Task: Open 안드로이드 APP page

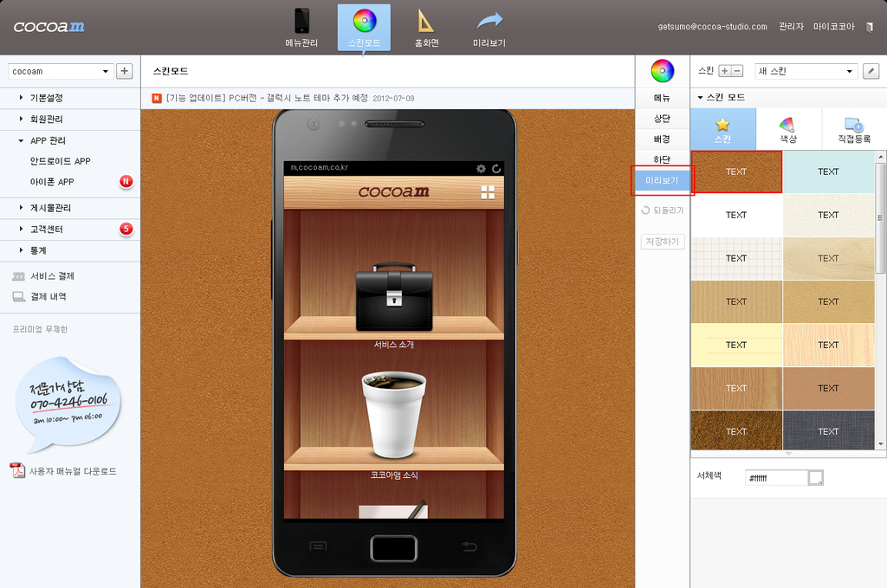Action: pos(60,161)
